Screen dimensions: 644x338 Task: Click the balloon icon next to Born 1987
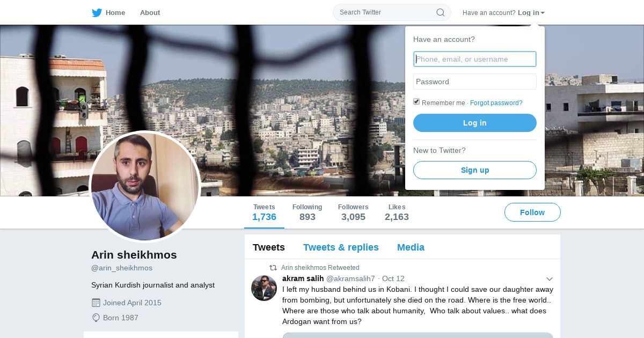pyautogui.click(x=96, y=318)
